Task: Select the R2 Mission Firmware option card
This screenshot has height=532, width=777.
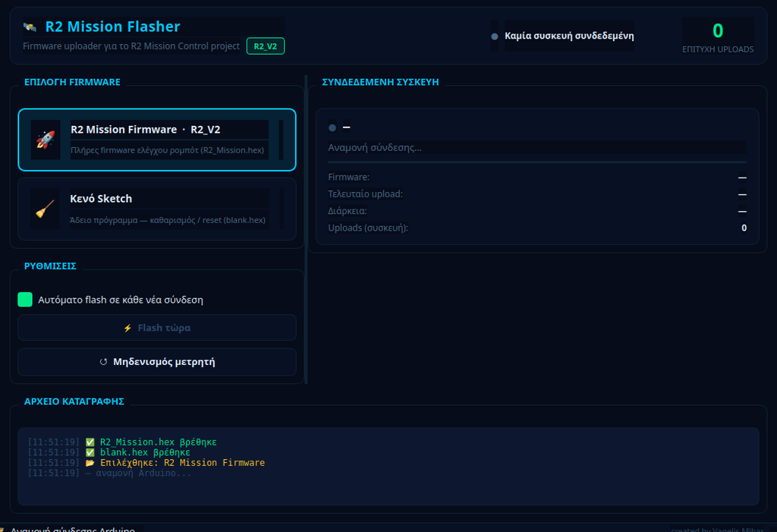Action: click(x=157, y=140)
